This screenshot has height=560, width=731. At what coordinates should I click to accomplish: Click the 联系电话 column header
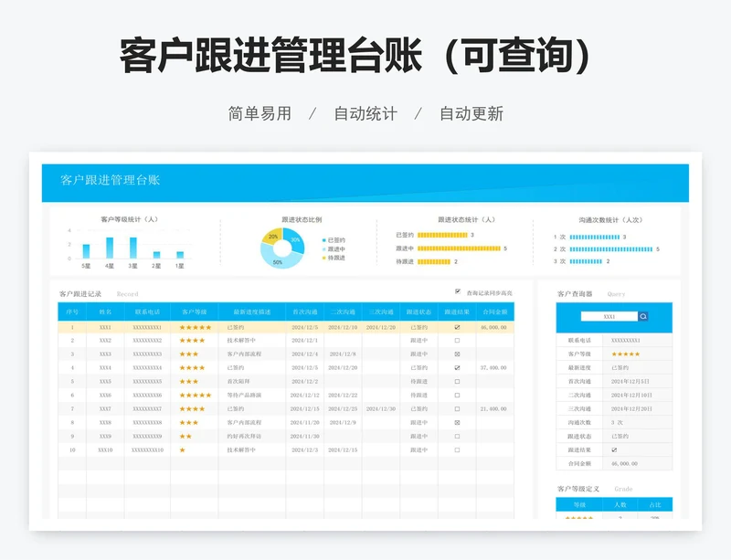click(147, 312)
